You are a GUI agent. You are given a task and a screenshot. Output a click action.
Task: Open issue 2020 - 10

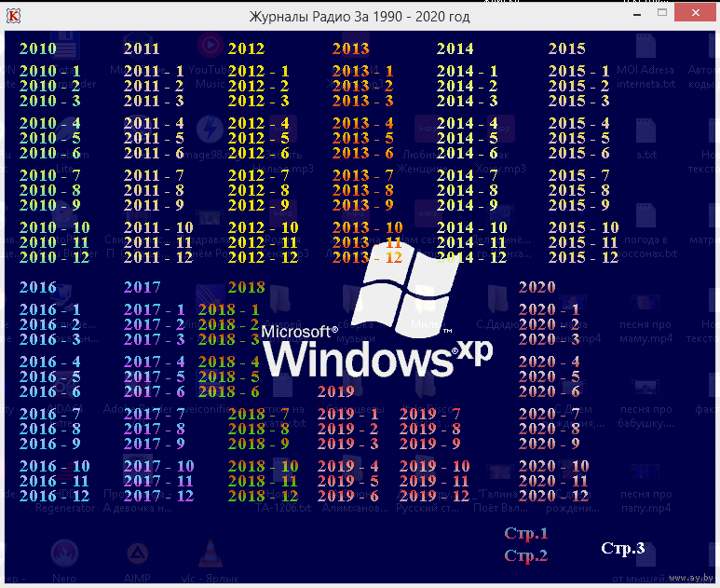coord(553,466)
